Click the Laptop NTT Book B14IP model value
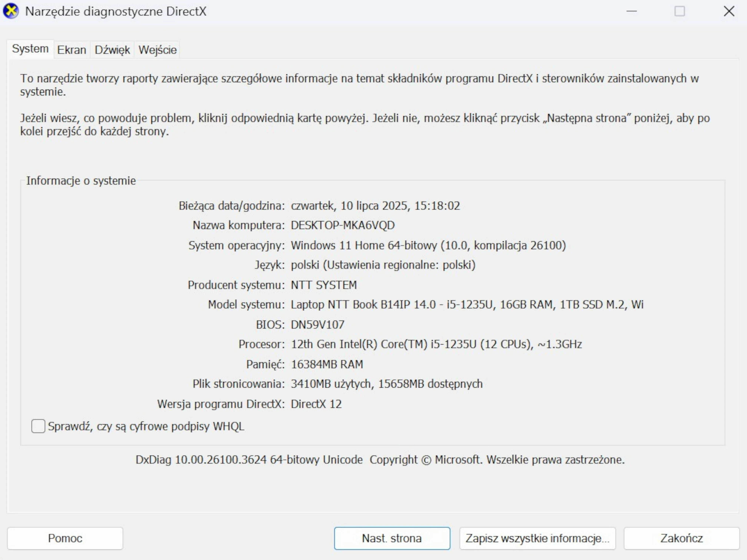 pos(467,304)
